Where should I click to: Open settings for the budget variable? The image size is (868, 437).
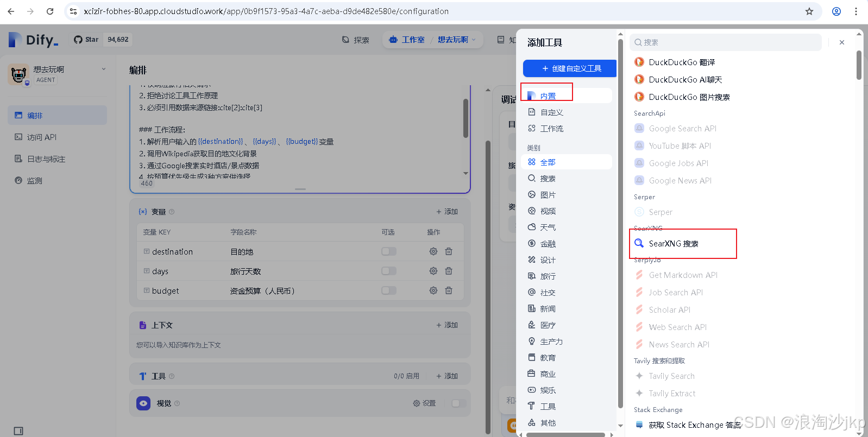point(433,290)
